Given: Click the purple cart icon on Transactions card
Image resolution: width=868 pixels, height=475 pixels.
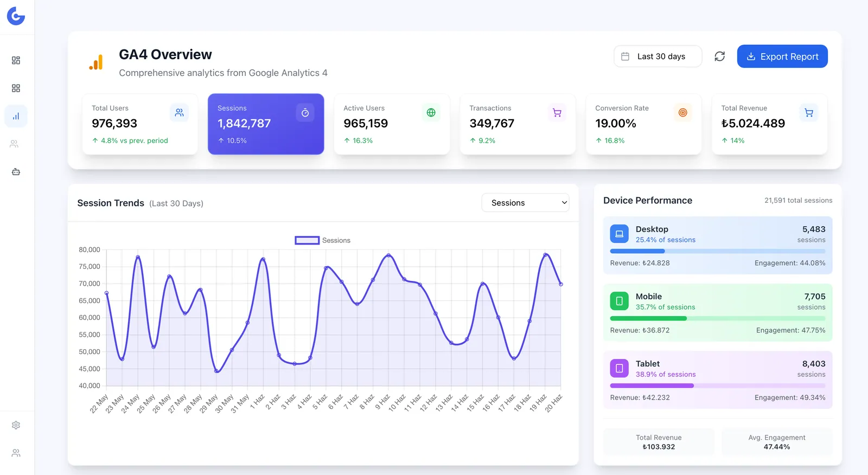Looking at the screenshot, I should pyautogui.click(x=557, y=113).
